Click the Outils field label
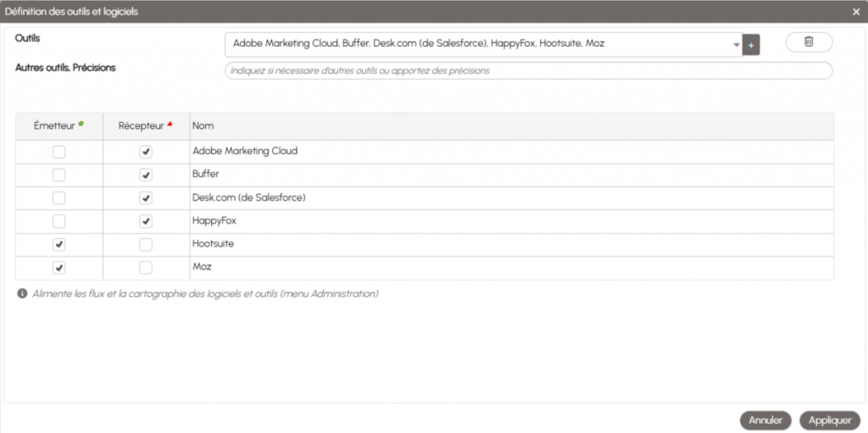Image resolution: width=868 pixels, height=433 pixels. coord(28,38)
